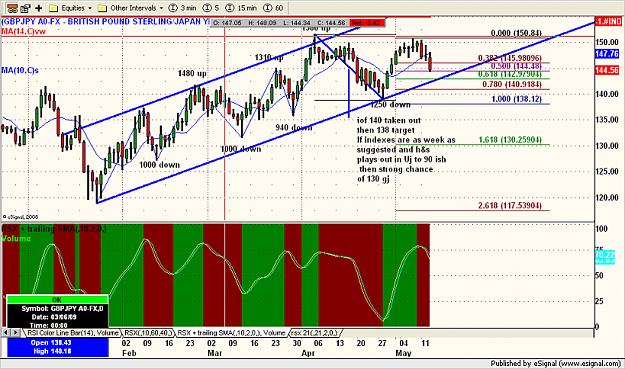Click the 120.00 price axis label
Viewport: 625px width, 369px height.
pos(607,198)
